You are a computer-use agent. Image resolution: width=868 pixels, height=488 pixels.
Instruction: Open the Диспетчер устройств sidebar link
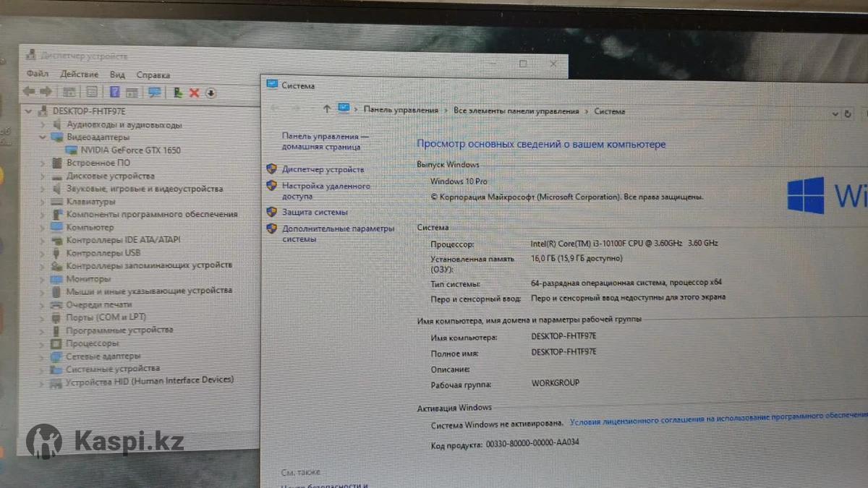pos(323,169)
